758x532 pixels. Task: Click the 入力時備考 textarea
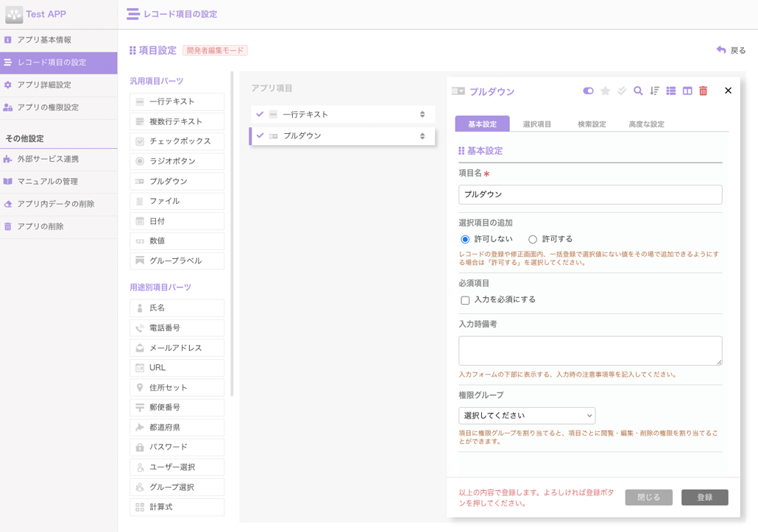pyautogui.click(x=590, y=351)
